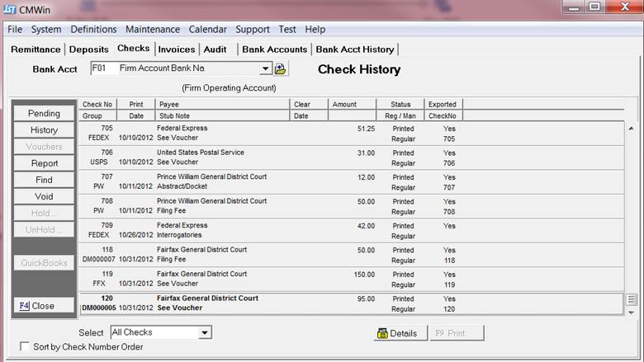Open the Report button
The height and width of the screenshot is (362, 644).
(44, 163)
